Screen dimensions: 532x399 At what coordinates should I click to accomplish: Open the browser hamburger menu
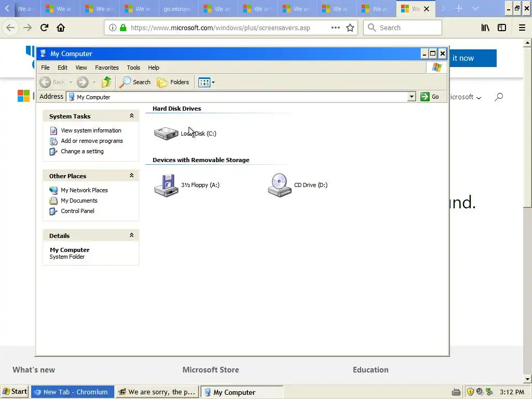[x=522, y=28]
